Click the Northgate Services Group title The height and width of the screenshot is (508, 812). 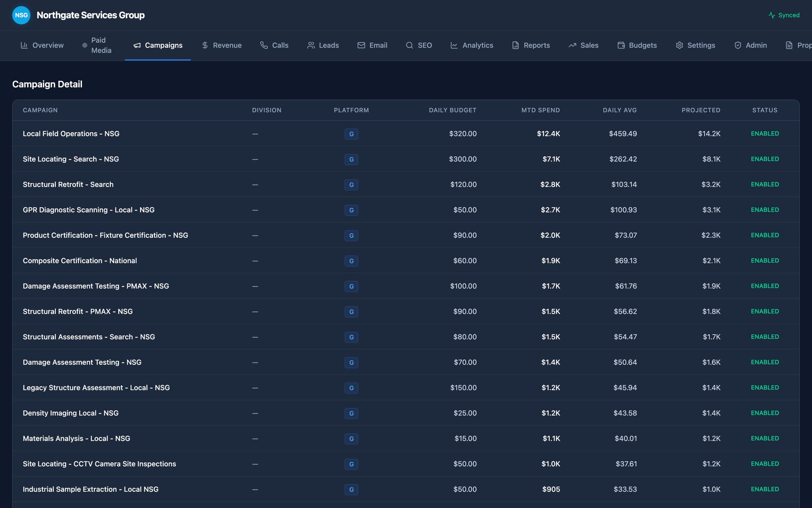[90, 15]
